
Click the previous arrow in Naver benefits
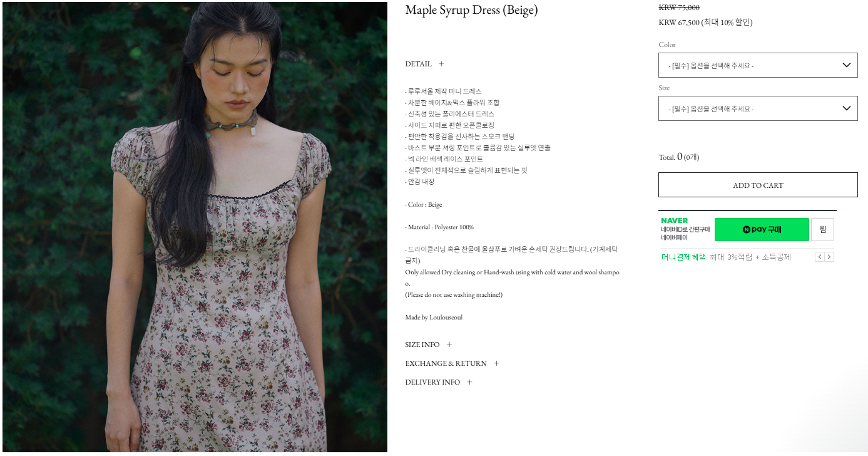click(x=820, y=257)
